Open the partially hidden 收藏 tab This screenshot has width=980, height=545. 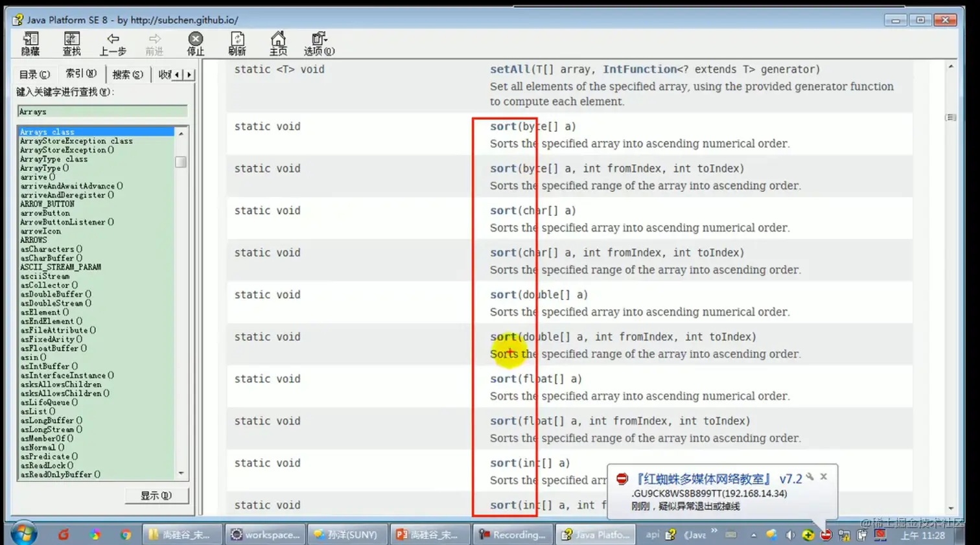click(165, 75)
